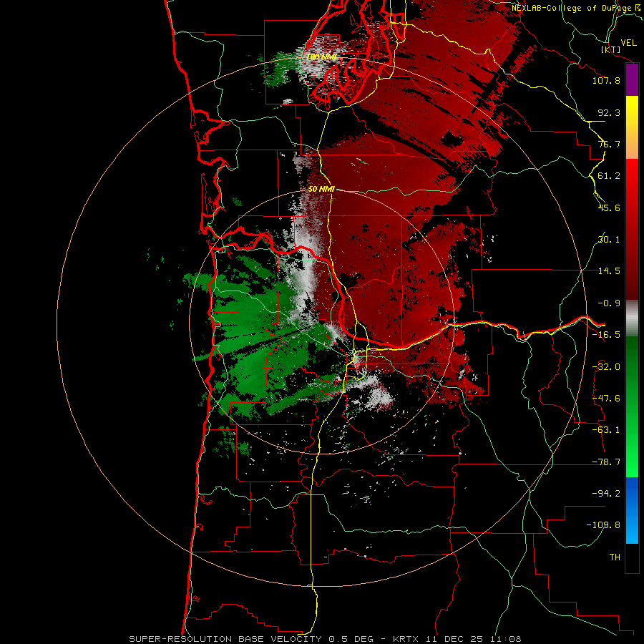The image size is (644, 644).
Task: Pick the black TH segment of the scale
Action: click(x=632, y=558)
